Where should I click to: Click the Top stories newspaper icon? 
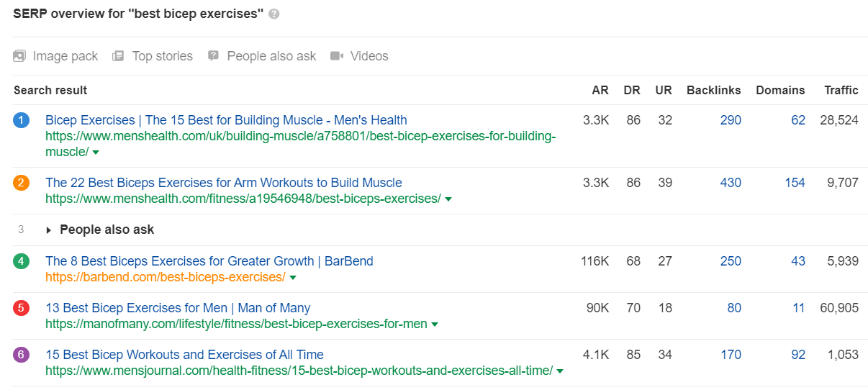tap(119, 56)
